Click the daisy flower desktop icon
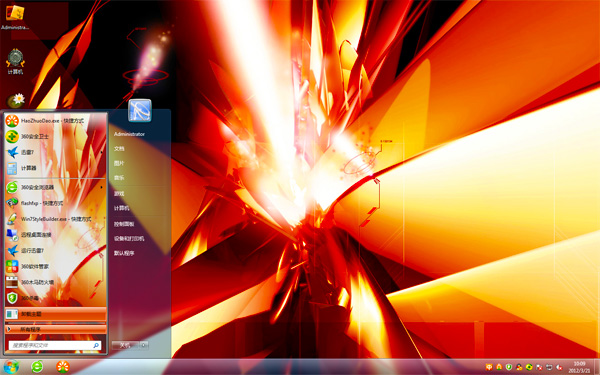The image size is (600, 375). [16, 100]
